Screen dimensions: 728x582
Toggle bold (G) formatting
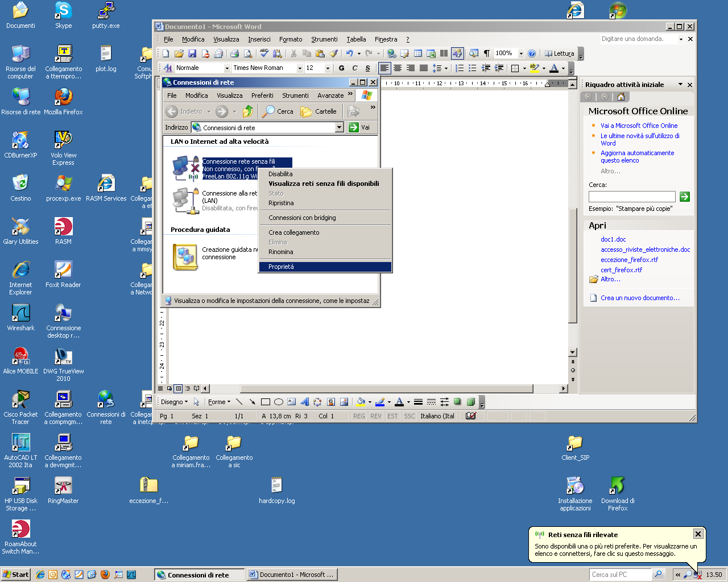[341, 68]
